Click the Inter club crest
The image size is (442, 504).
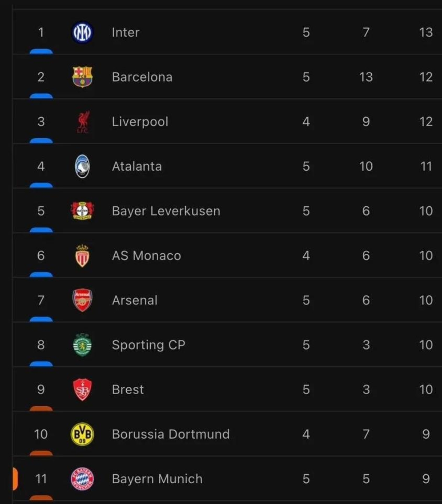click(x=82, y=32)
